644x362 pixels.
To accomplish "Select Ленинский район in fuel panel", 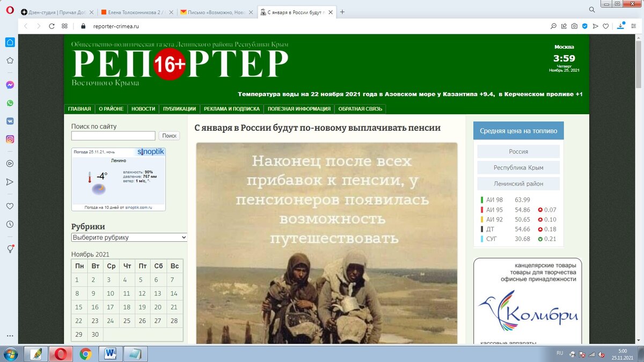I will coord(518,183).
